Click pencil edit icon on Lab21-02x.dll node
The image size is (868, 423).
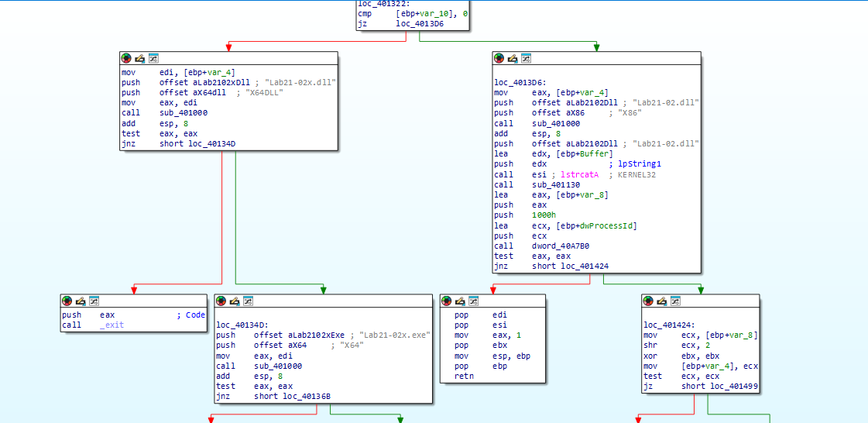coord(140,58)
